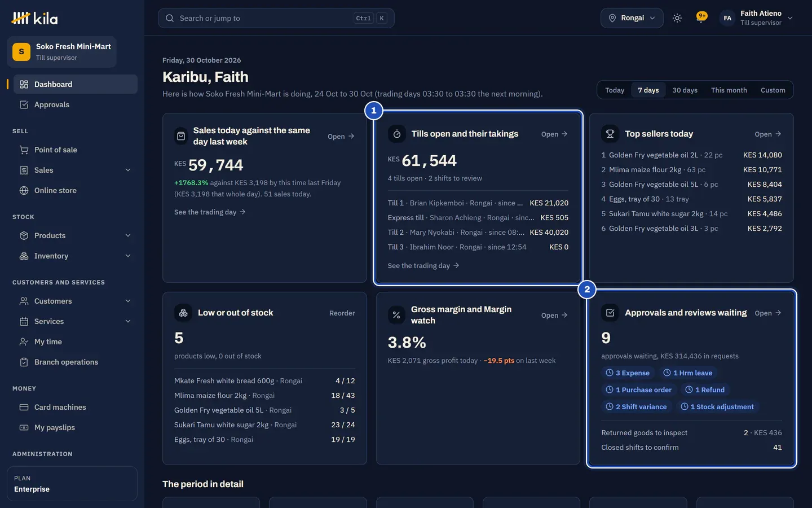Click Branch operations clipboard icon
This screenshot has width=812, height=508.
point(24,362)
